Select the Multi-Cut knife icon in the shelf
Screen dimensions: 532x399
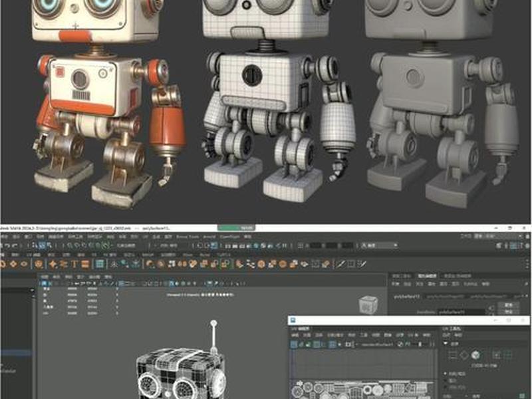[340, 264]
